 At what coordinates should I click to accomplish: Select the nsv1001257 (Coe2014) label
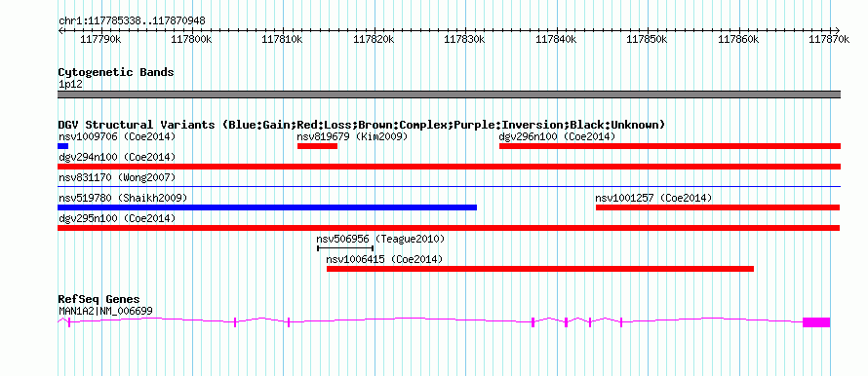653,198
